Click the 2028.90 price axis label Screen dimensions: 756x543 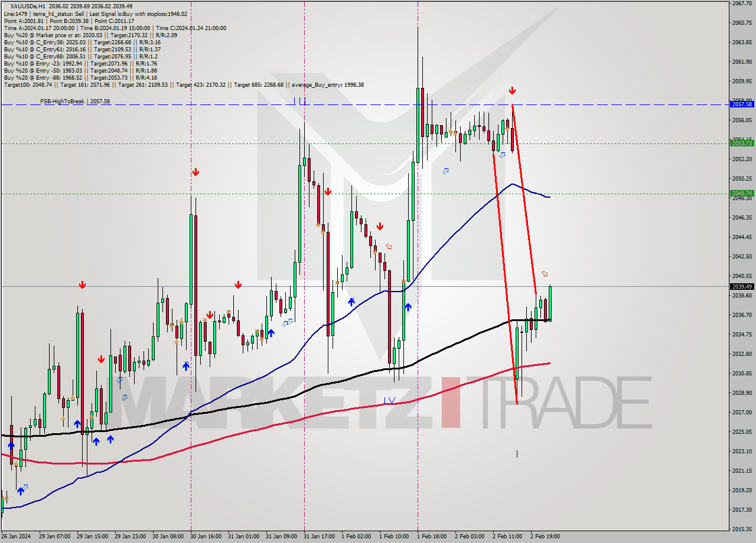coord(742,392)
